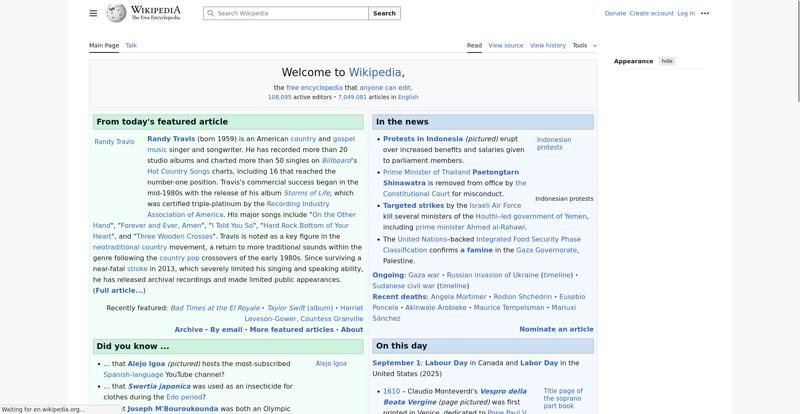Open the Maurice Tempelsman link
The width and height of the screenshot is (800, 414).
coord(509,308)
